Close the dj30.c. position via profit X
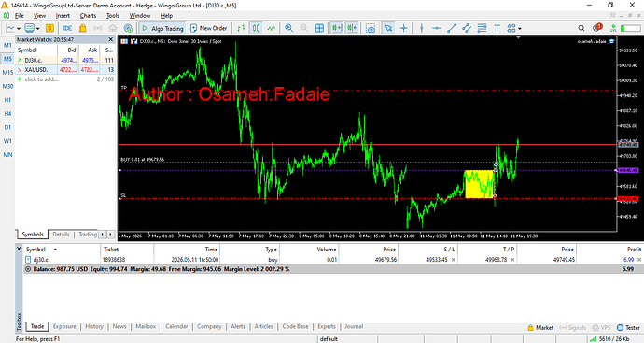The height and width of the screenshot is (343, 644). coord(639,260)
